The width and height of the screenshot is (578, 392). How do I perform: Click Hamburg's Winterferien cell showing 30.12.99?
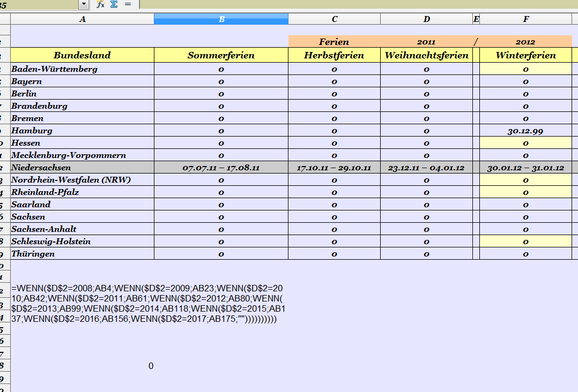(x=525, y=131)
